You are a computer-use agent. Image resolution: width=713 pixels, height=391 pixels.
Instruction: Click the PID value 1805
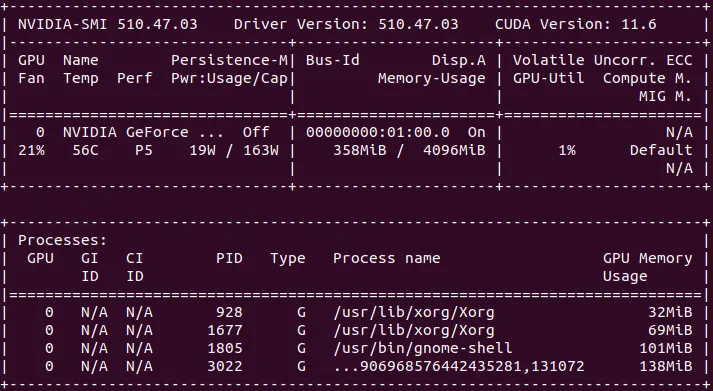click(x=225, y=348)
